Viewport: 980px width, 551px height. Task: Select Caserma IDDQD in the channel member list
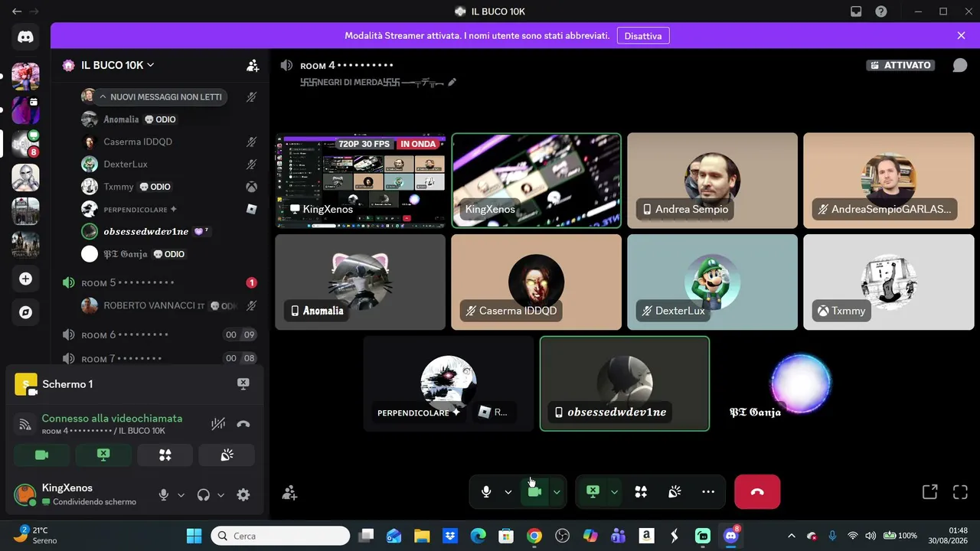click(x=169, y=142)
